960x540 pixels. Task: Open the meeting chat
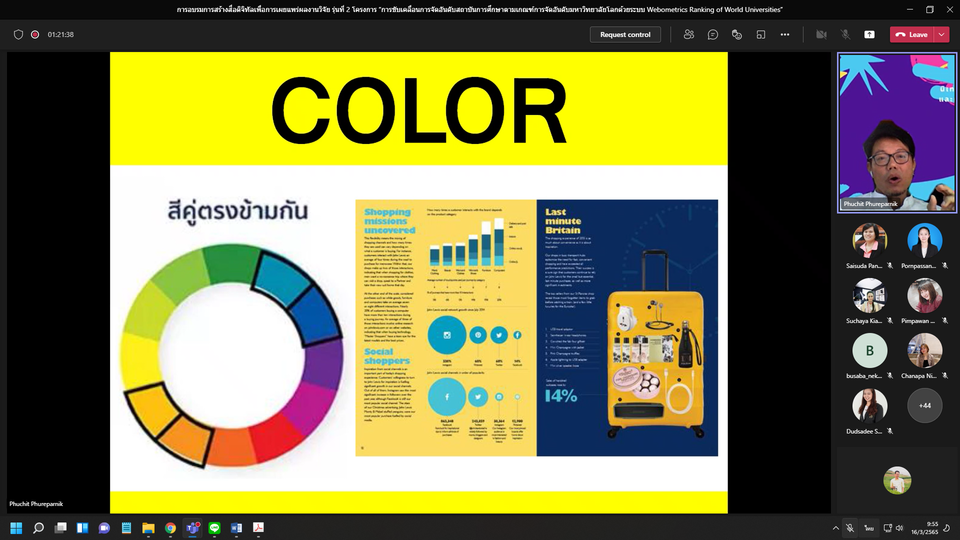tap(713, 34)
